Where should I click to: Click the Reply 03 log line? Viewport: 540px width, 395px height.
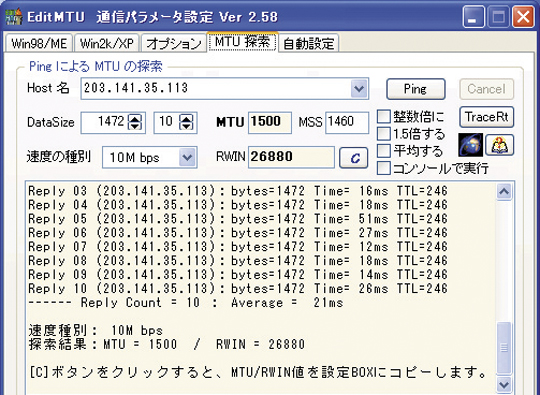[x=238, y=191]
